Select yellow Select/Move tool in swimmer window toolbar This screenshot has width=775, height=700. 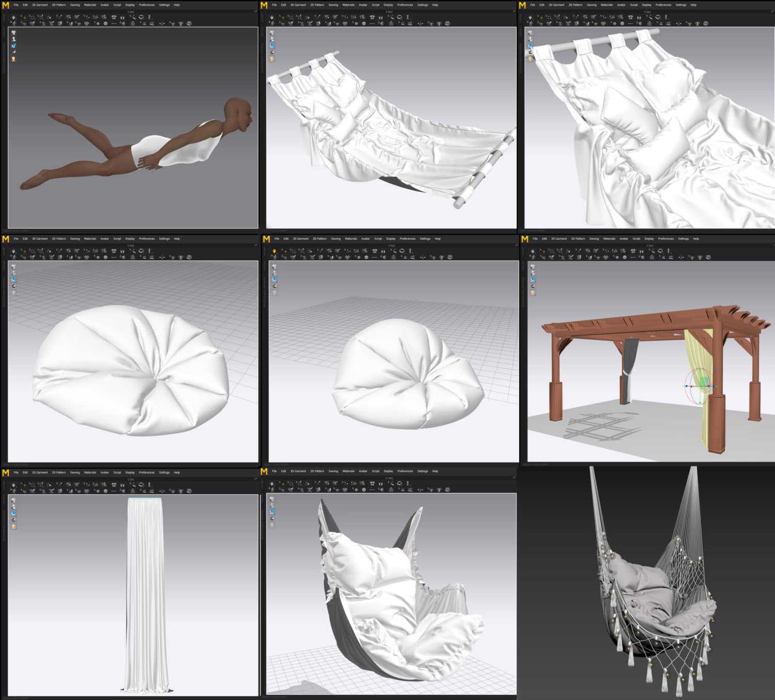tap(24, 17)
